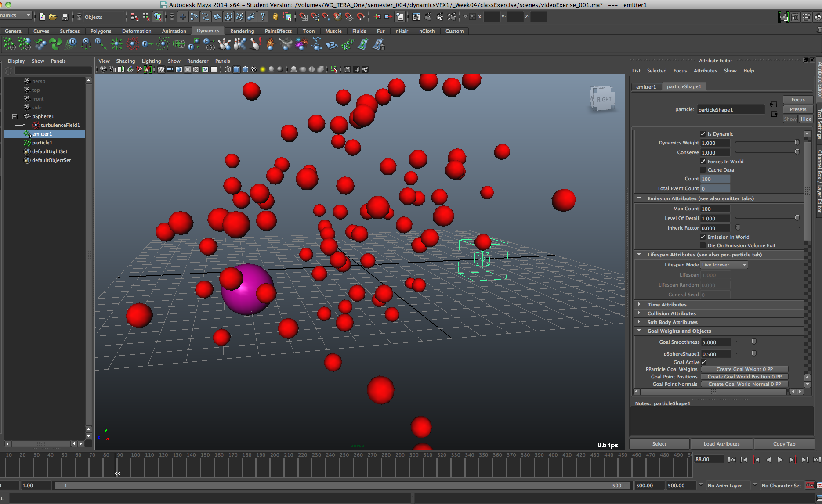Click the auto keyframe key icon
Viewport: 822px width, 504px height.
pyautogui.click(x=810, y=485)
